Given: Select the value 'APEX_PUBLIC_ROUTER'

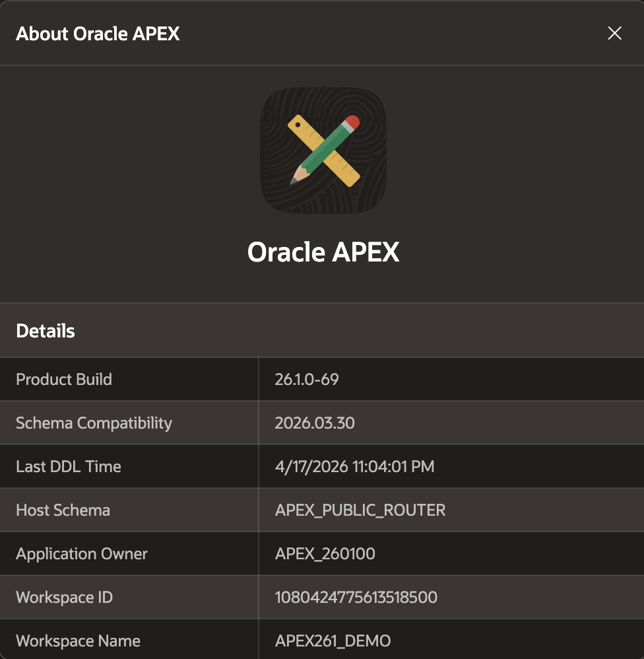Looking at the screenshot, I should (x=360, y=510).
